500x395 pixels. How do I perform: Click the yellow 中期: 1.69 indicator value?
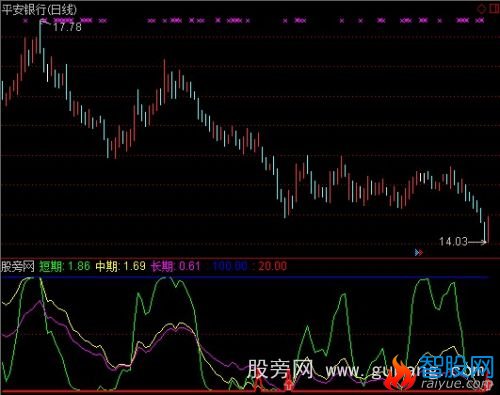[x=121, y=266]
